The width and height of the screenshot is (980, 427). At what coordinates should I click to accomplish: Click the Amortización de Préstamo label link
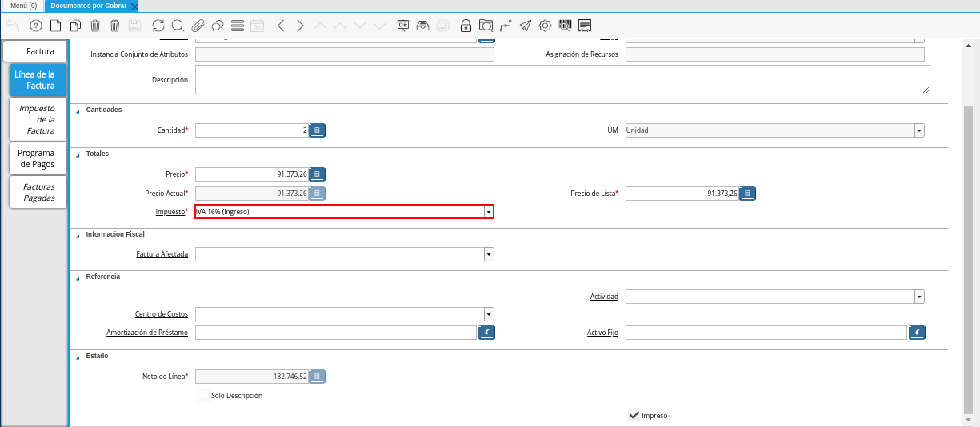147,333
